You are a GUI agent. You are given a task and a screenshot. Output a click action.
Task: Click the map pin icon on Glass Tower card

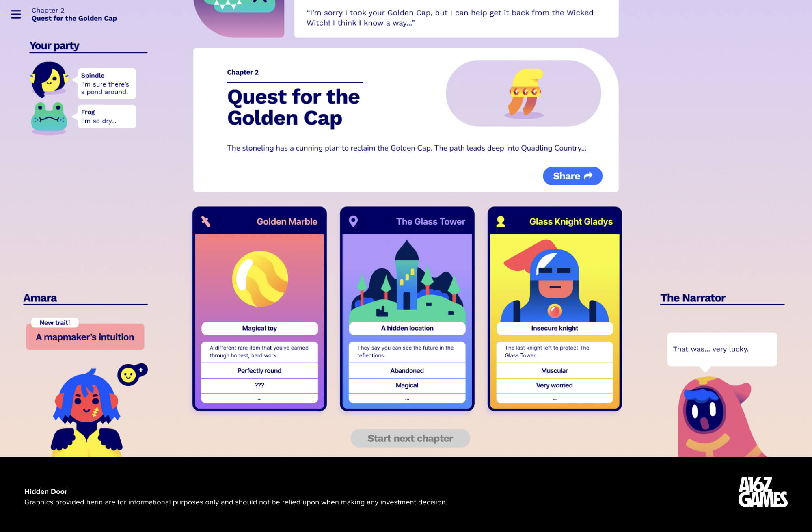pyautogui.click(x=351, y=221)
